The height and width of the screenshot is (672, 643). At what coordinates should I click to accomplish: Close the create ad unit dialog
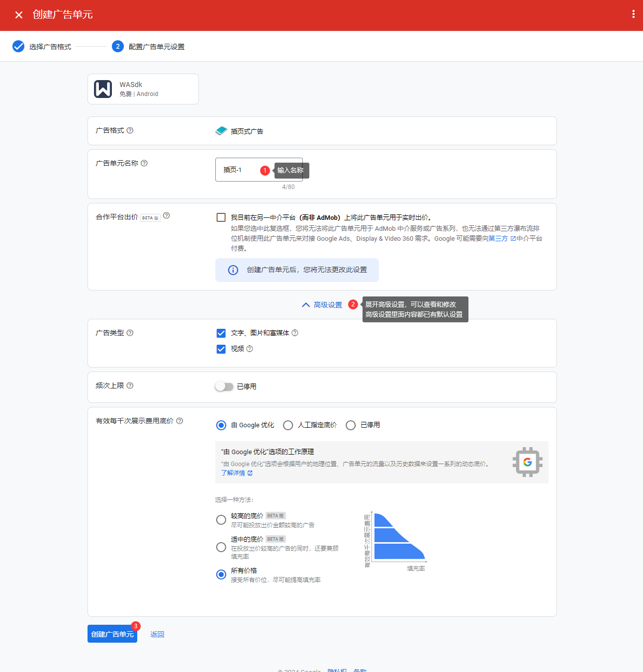coord(19,15)
